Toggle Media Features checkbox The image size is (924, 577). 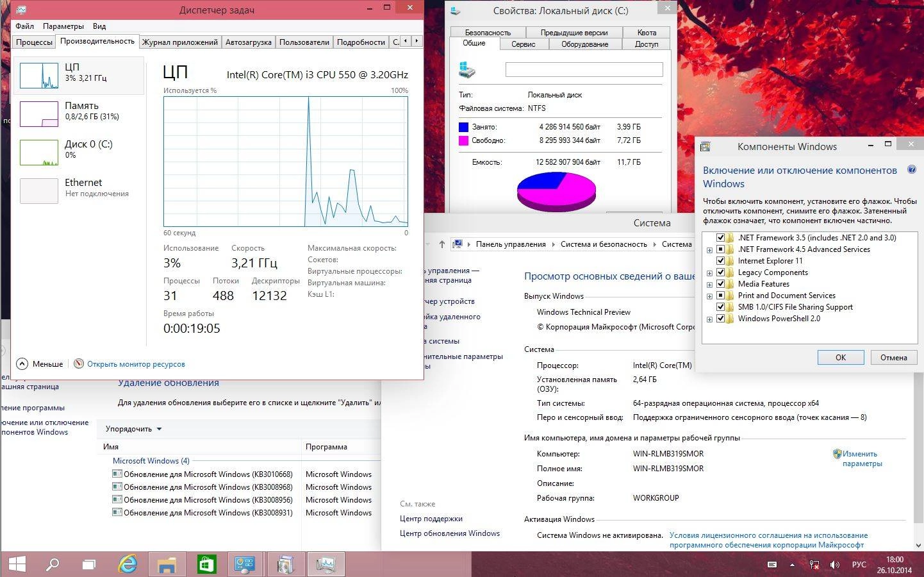pyautogui.click(x=720, y=284)
